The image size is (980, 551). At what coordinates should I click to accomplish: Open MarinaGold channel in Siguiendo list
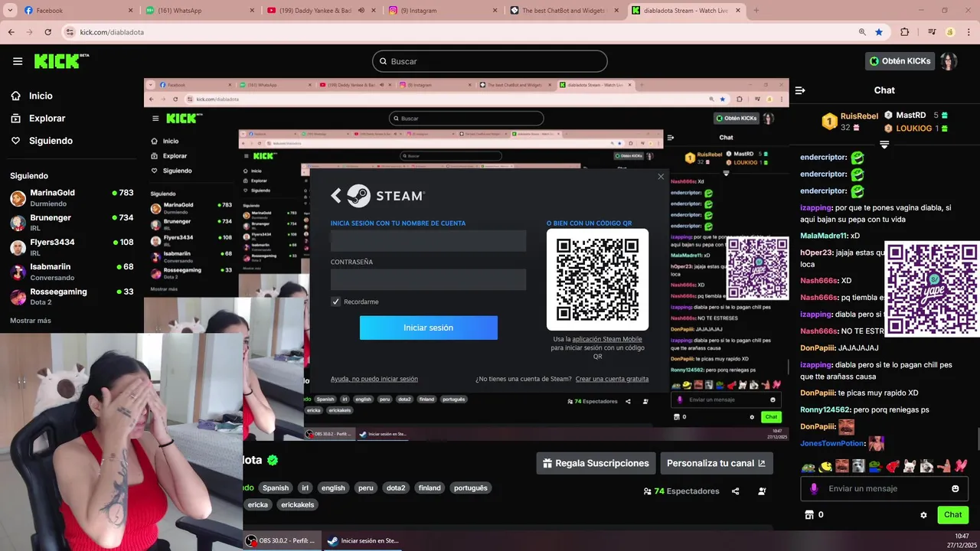tap(72, 197)
